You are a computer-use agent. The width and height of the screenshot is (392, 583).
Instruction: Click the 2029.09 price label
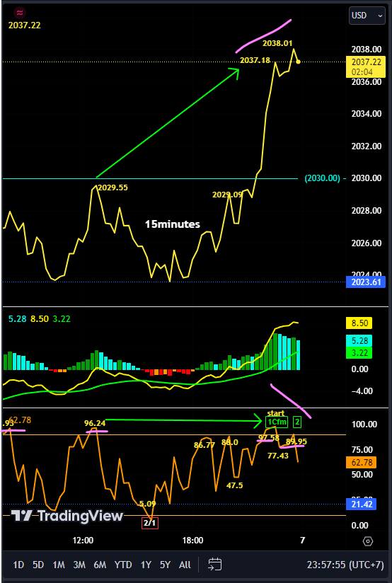(x=227, y=195)
